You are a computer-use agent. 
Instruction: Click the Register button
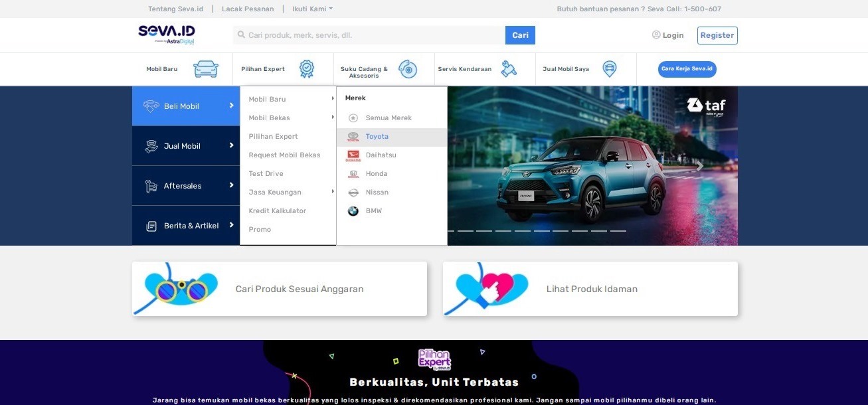(x=717, y=35)
